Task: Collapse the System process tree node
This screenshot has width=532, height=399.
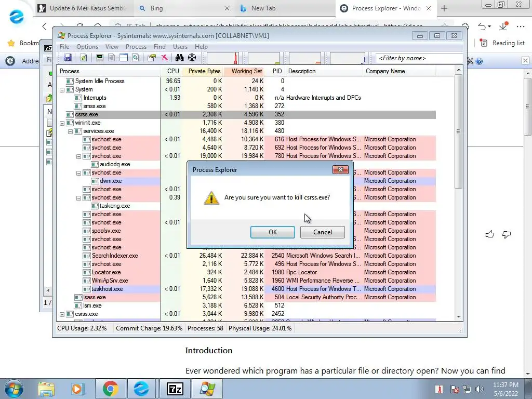Action: [x=62, y=90]
